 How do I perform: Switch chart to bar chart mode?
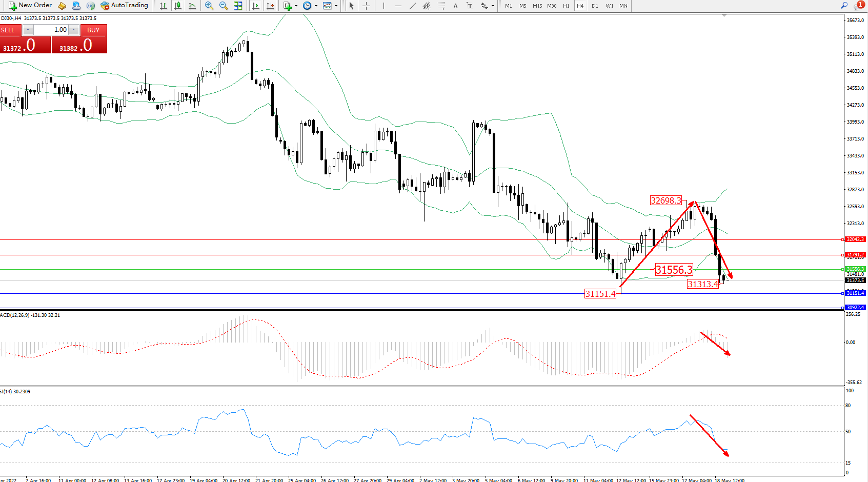click(163, 6)
